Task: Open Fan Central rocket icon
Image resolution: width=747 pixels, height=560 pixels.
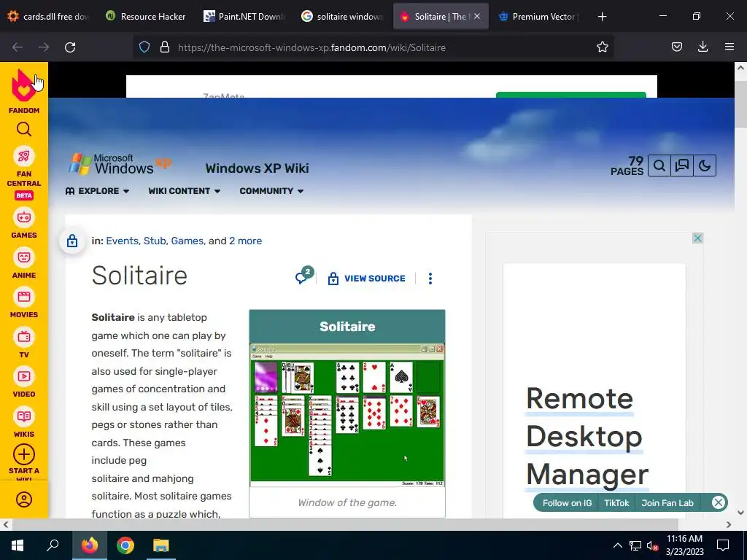Action: (x=24, y=156)
